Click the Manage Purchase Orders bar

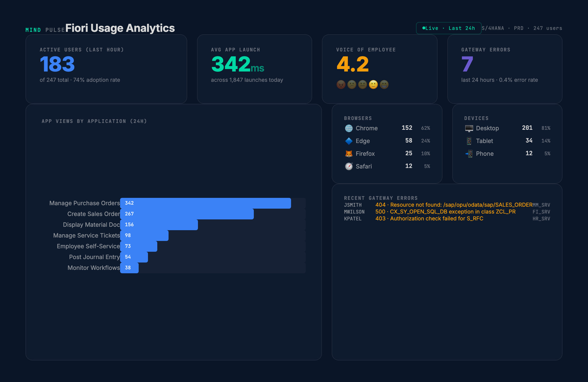click(x=205, y=203)
